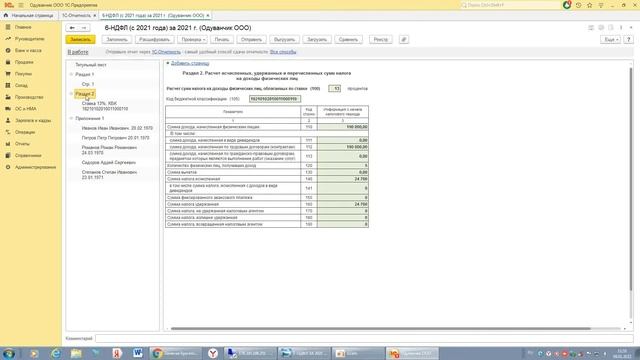Select Сидоров Авдей Сергеевич entry
Screen dimensions: 640x360
click(109, 162)
